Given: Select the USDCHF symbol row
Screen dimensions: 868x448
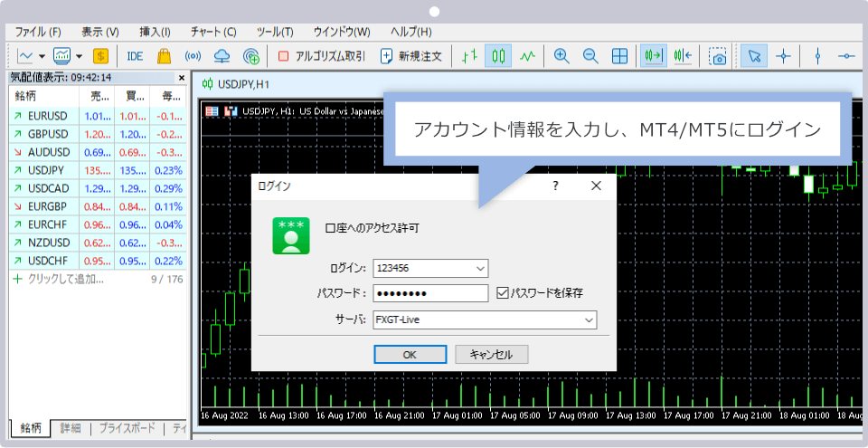Looking at the screenshot, I should (x=98, y=261).
